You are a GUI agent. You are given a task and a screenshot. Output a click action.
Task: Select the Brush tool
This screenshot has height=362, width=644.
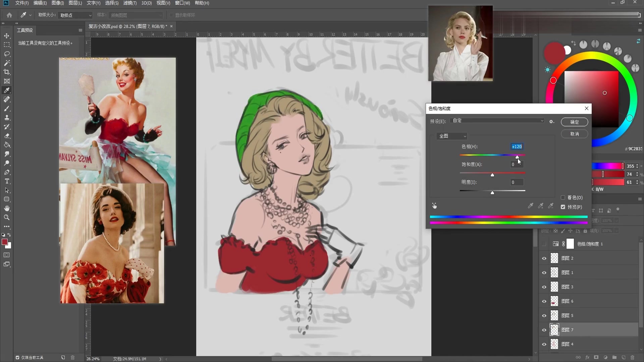[x=7, y=109]
